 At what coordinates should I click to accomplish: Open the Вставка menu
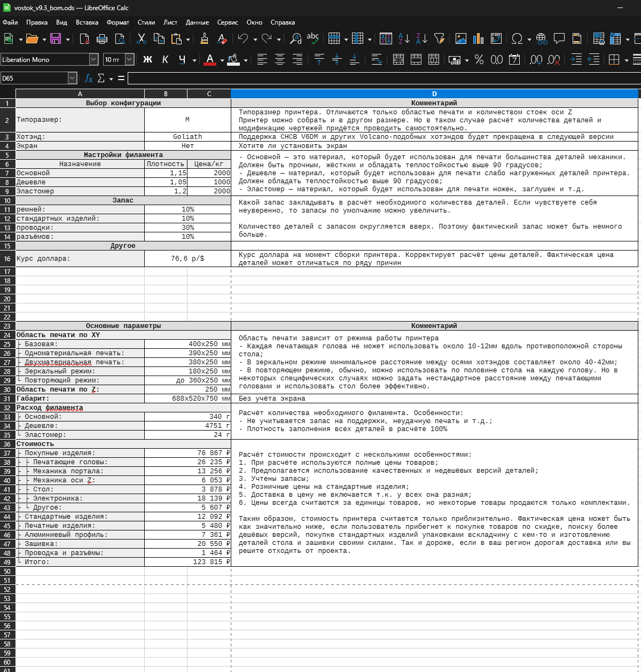(x=87, y=22)
